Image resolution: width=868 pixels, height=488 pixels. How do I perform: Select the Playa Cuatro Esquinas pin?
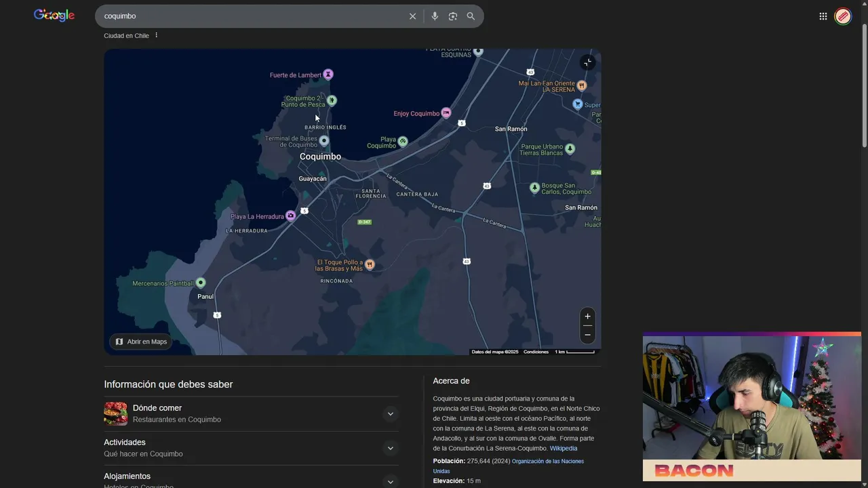(478, 52)
